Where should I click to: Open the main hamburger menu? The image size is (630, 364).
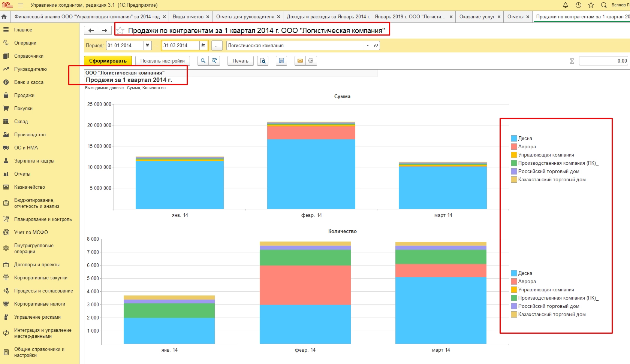coord(21,5)
